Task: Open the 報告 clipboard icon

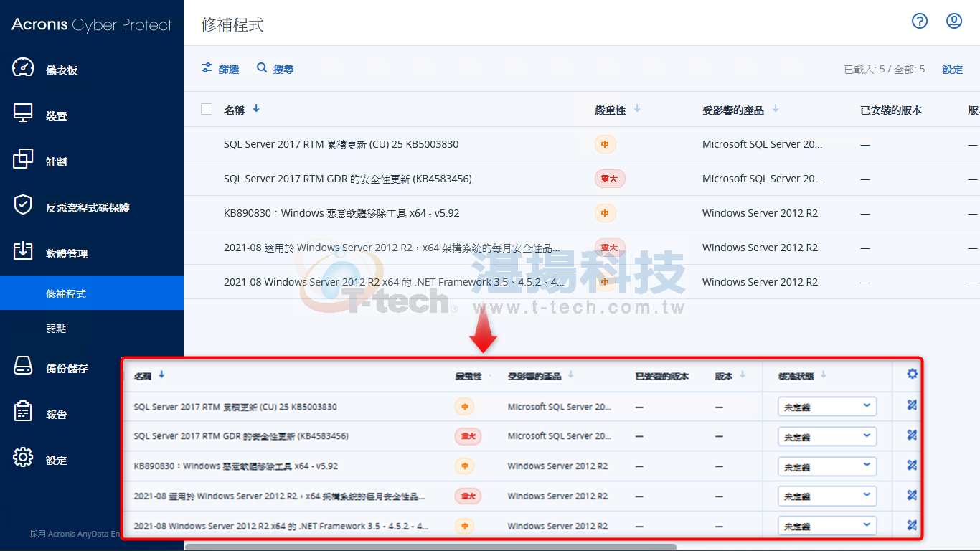Action: [23, 412]
